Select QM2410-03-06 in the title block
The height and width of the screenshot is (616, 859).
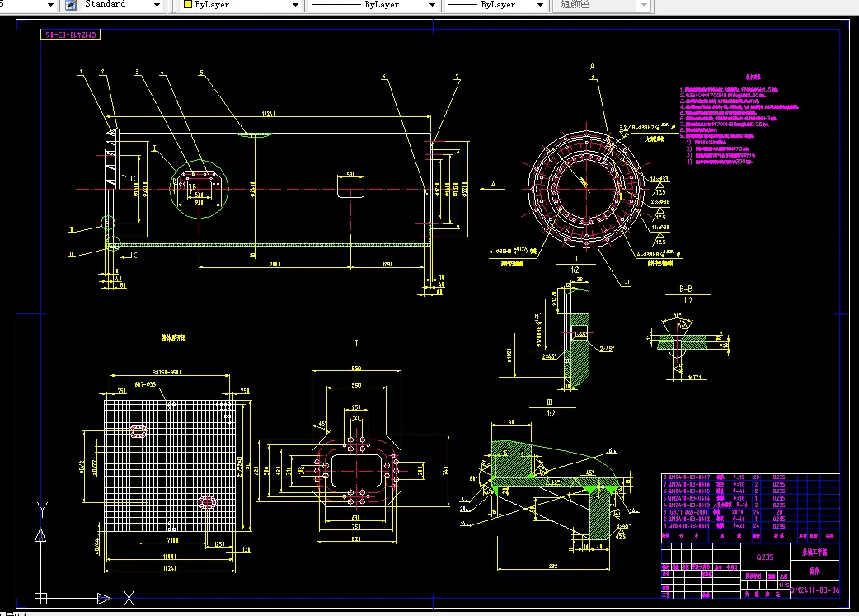coord(814,590)
